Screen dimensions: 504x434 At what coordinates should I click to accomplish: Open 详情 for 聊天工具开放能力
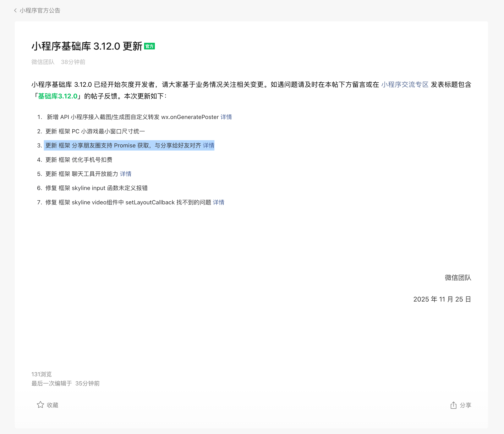point(126,174)
